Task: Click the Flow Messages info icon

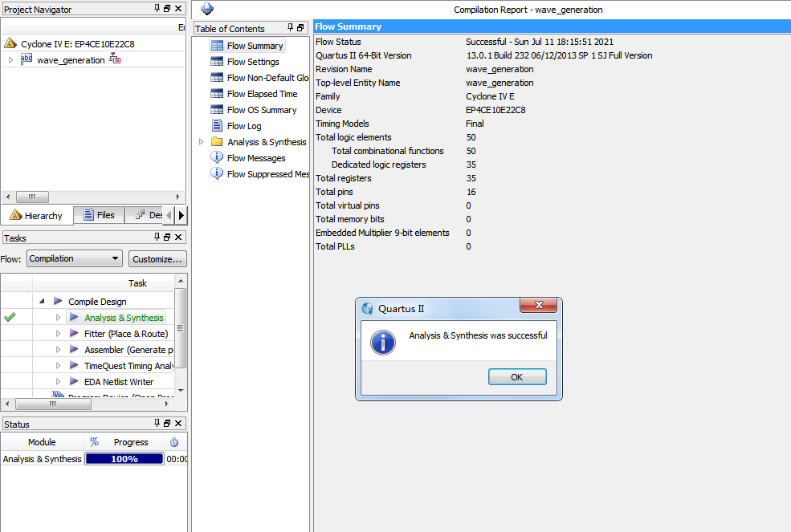Action: pyautogui.click(x=217, y=157)
